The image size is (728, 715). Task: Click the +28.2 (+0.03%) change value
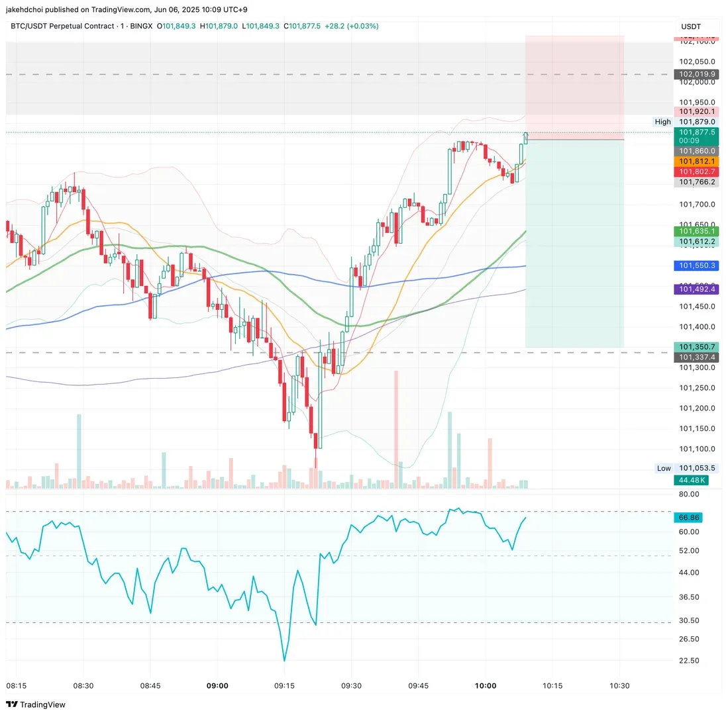352,26
